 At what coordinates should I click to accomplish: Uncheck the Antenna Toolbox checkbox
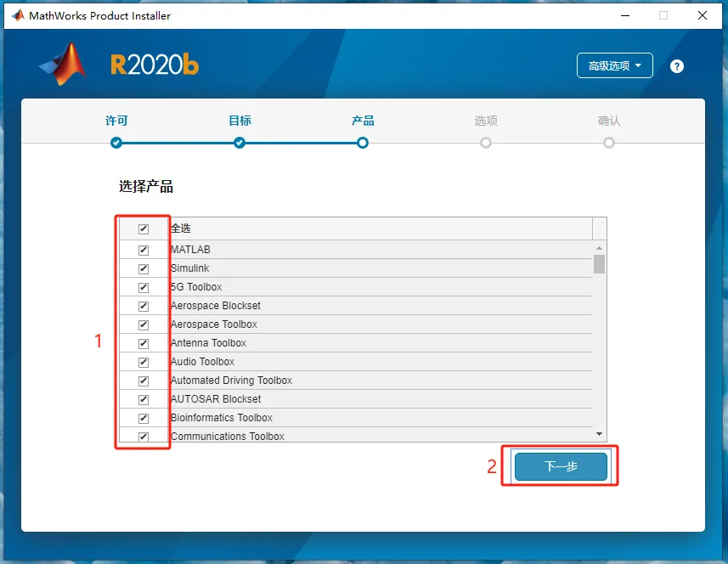(144, 343)
